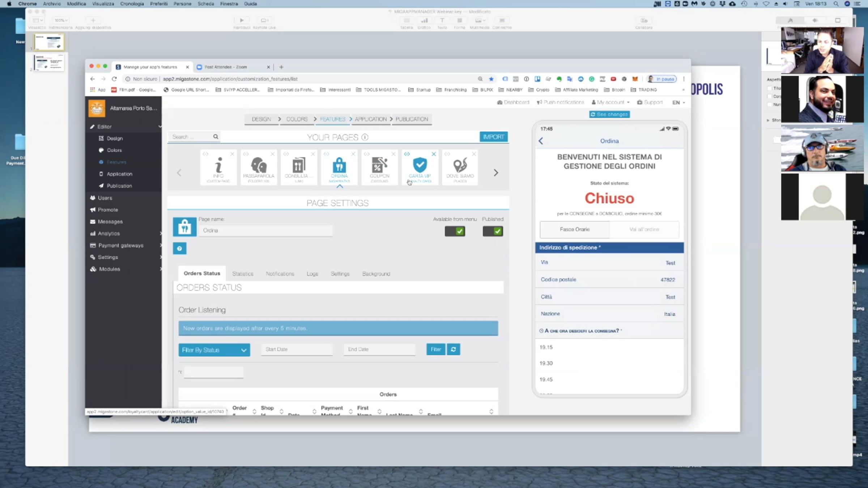Choose the 19.30 delivery time
This screenshot has width=868, height=488.
(546, 363)
